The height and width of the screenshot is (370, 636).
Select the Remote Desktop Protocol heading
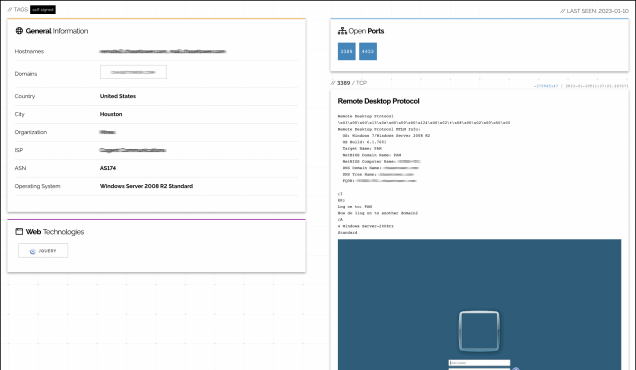(x=378, y=101)
